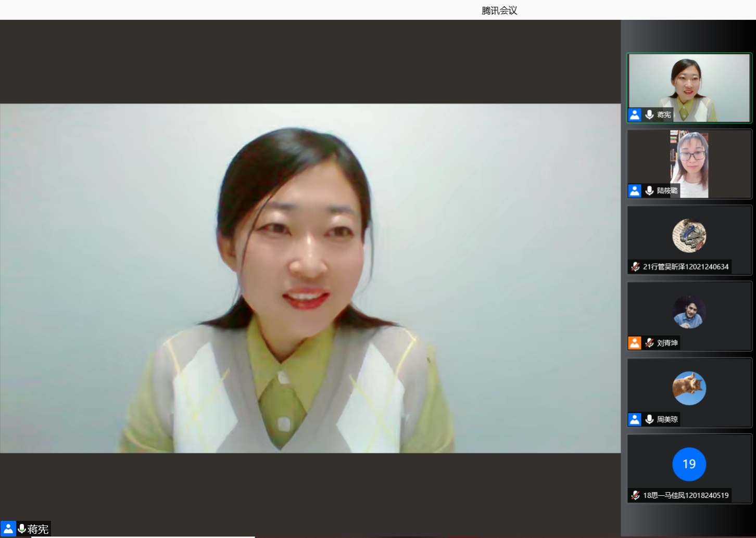This screenshot has width=756, height=538.
Task: Click the blue user icon on 陆筱璐's tile
Action: tap(635, 190)
